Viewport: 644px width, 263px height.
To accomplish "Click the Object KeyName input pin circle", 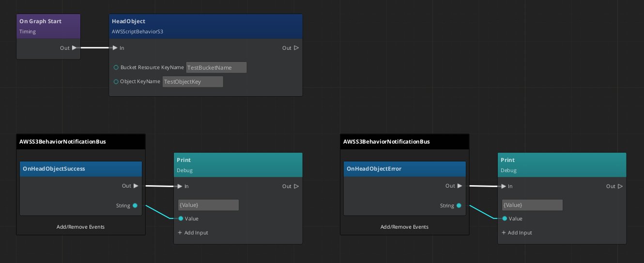I will [x=116, y=82].
